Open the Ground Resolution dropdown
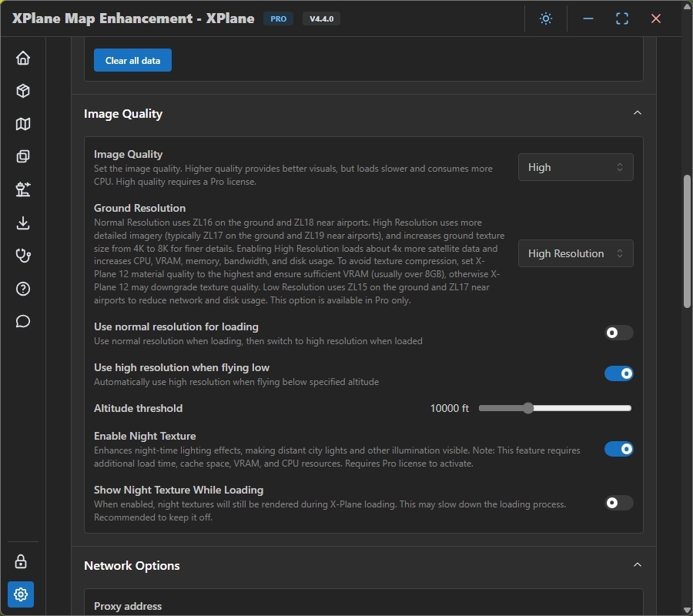Screen dimensions: 693x616 (575, 253)
